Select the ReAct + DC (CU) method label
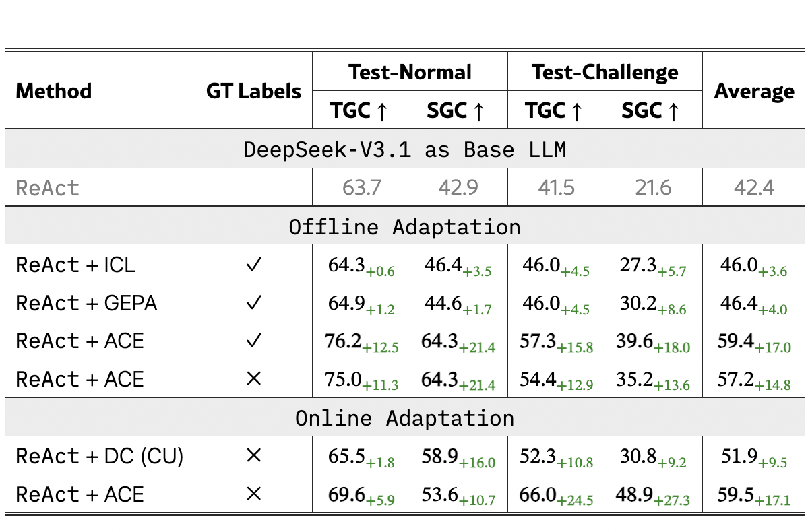 click(99, 457)
